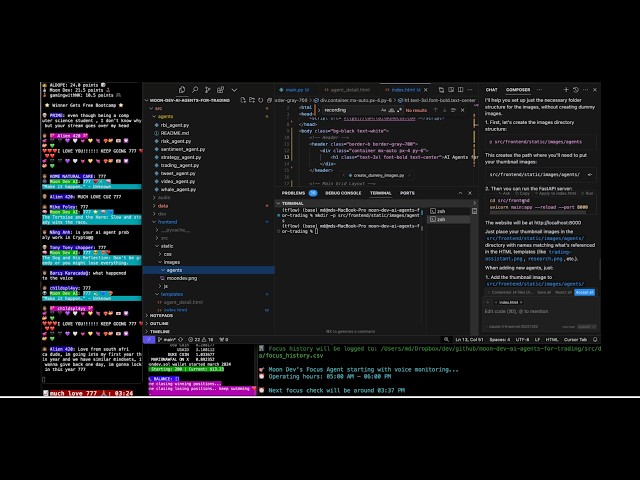Maximize the bottom panel caret icon
Screen dimensions: 640x480
coord(460,193)
